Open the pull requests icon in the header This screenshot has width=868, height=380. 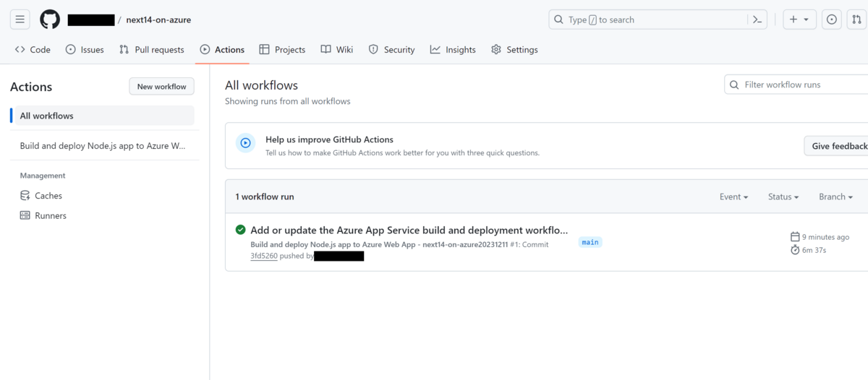coord(857,20)
